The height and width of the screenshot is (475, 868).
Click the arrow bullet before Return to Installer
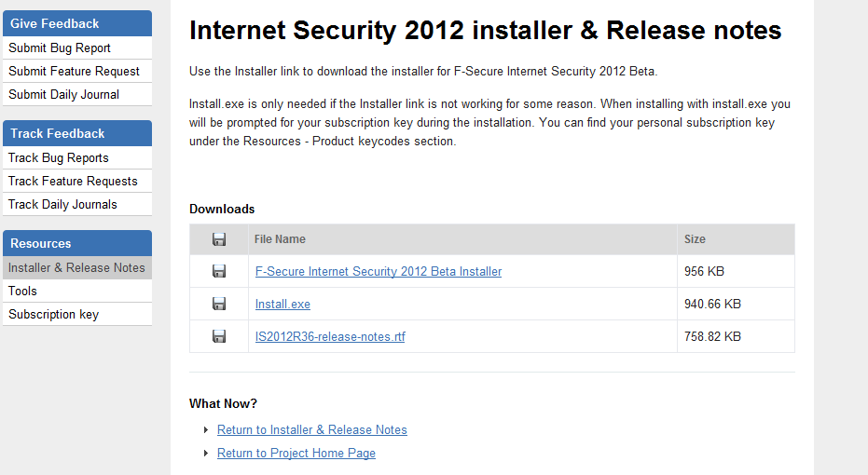[x=206, y=430]
